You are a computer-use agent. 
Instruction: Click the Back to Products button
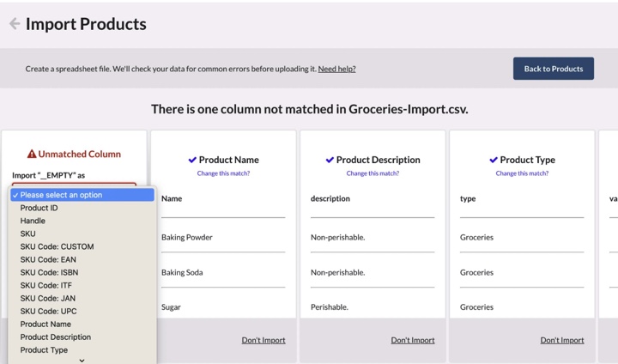pyautogui.click(x=554, y=69)
